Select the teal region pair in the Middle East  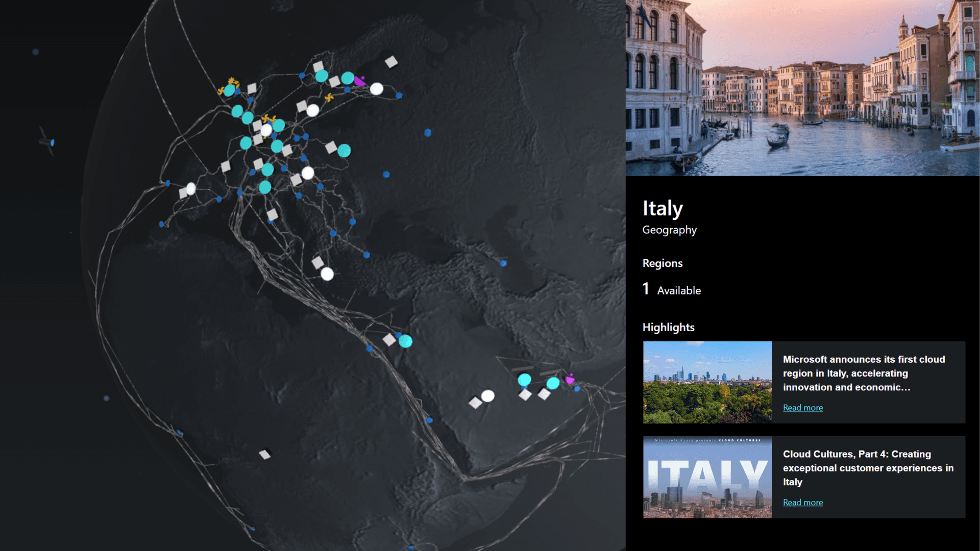[x=524, y=380]
